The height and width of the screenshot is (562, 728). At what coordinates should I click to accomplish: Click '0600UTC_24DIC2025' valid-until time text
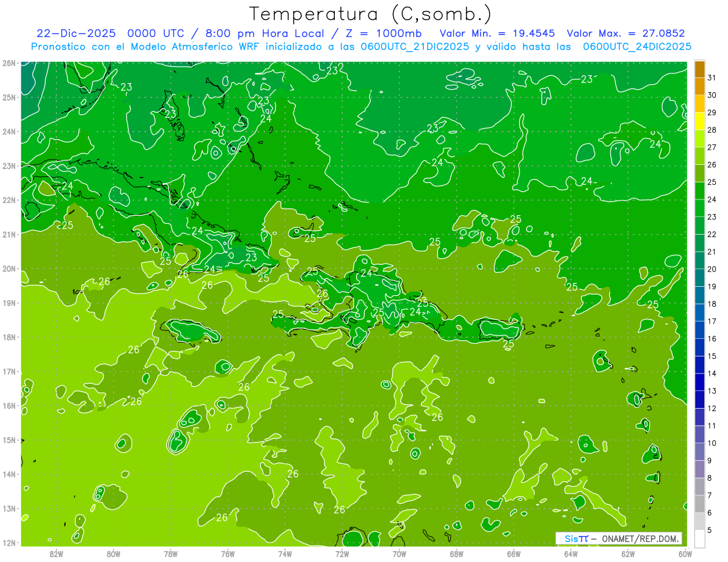(x=637, y=47)
